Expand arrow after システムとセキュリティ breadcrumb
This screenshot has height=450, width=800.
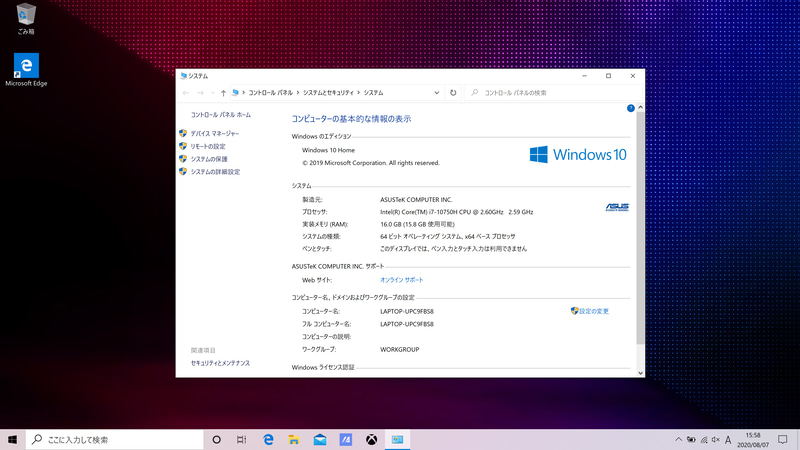click(359, 93)
